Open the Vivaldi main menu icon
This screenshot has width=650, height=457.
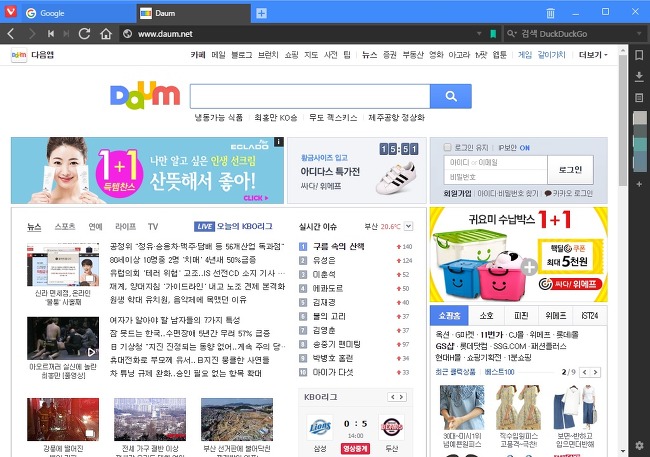click(x=10, y=11)
